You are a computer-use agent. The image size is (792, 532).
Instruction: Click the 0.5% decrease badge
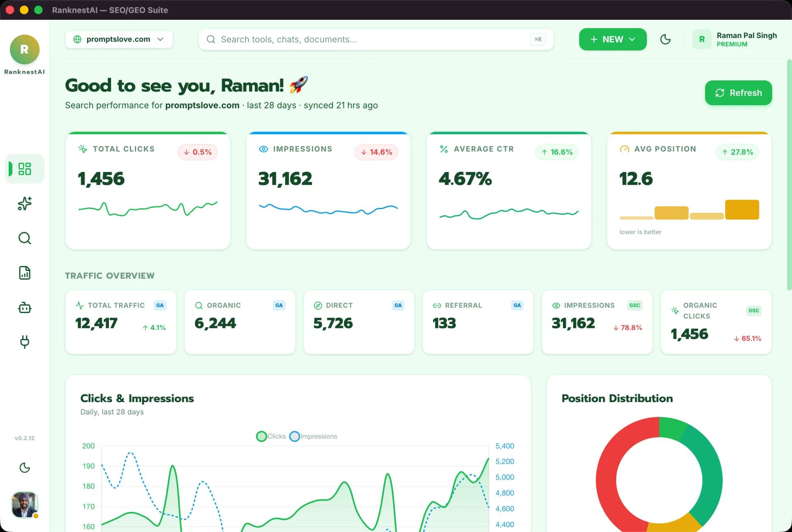[x=198, y=152]
